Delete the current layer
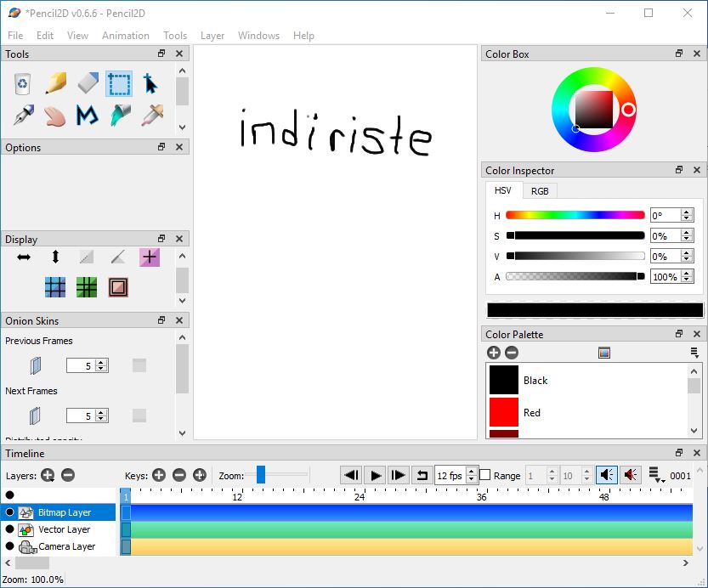 [68, 475]
